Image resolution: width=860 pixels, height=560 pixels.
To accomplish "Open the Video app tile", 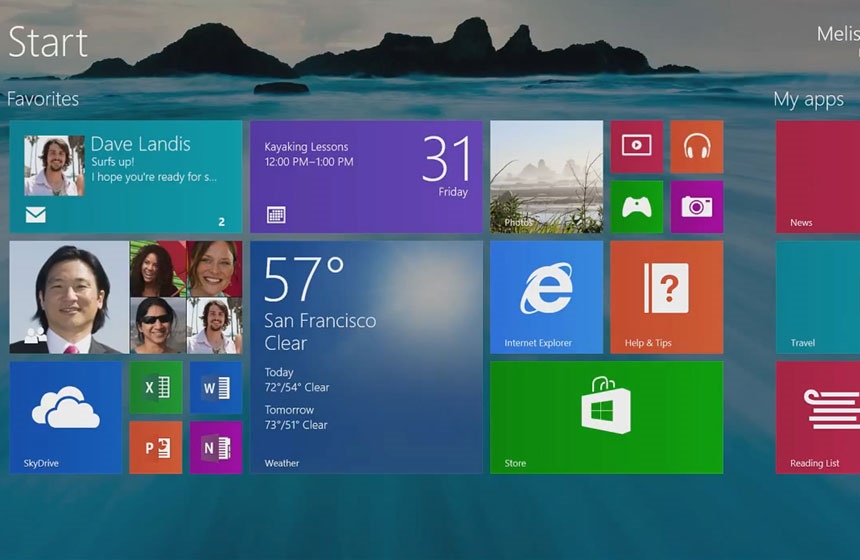I will coord(636,146).
